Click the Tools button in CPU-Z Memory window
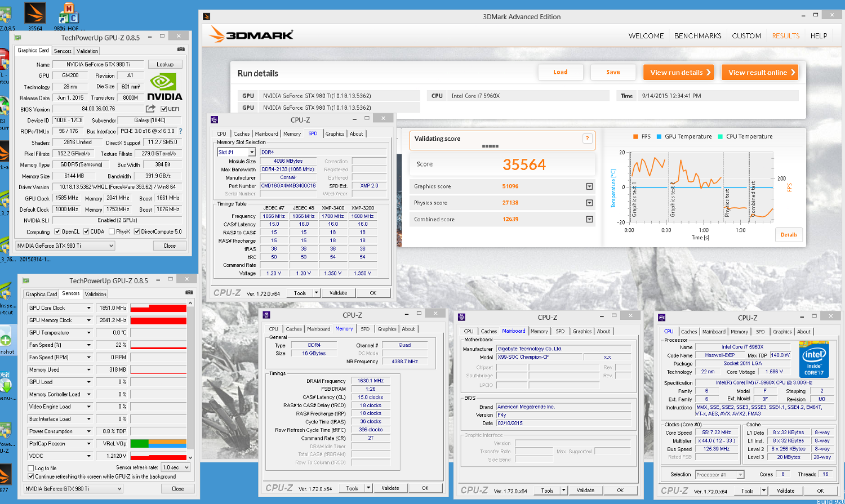Image resolution: width=845 pixels, height=504 pixels. click(x=352, y=488)
